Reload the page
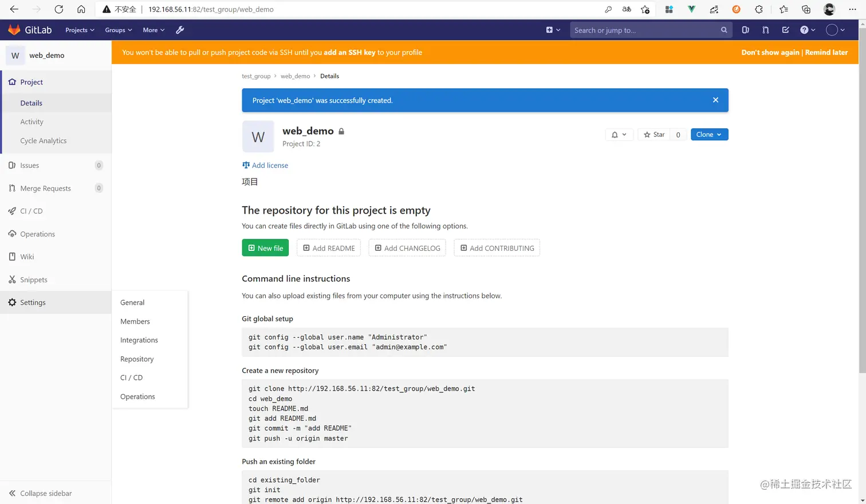The width and height of the screenshot is (866, 504). (x=58, y=9)
